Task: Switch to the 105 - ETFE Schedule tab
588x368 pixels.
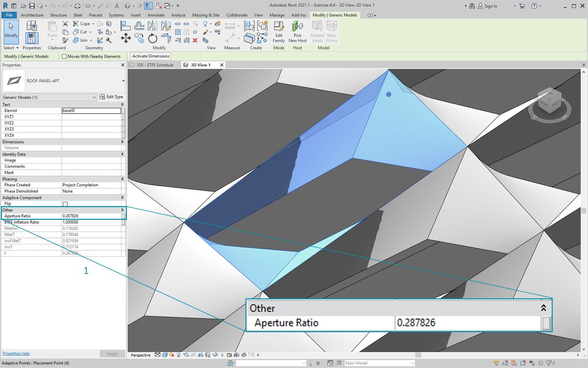Action: [x=154, y=65]
